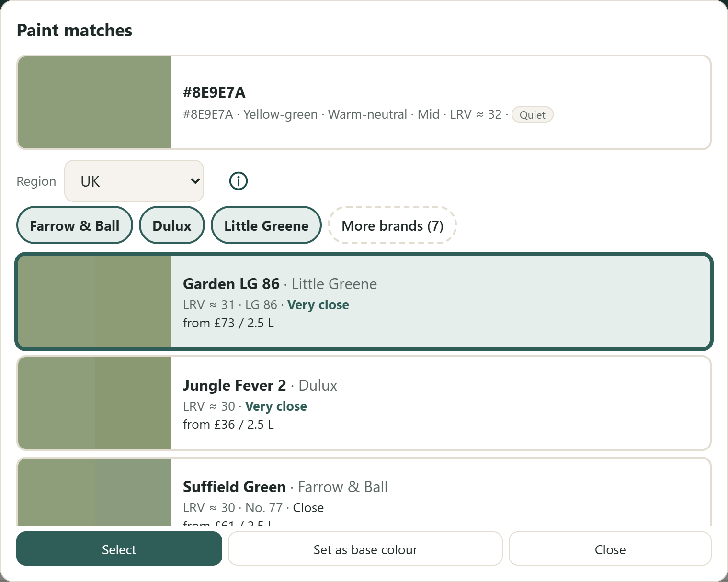The width and height of the screenshot is (728, 582).
Task: Click the Suffield Green colour swatch
Action: [x=94, y=492]
